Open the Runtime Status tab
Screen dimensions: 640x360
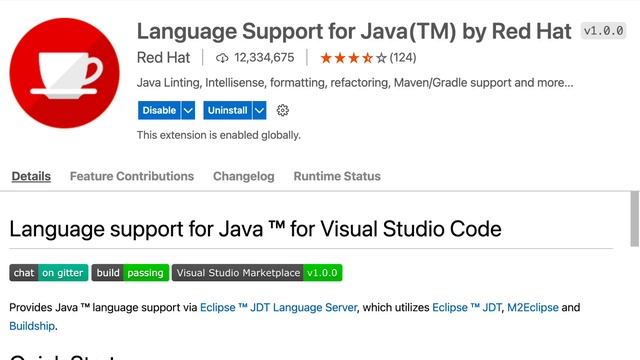coord(337,176)
